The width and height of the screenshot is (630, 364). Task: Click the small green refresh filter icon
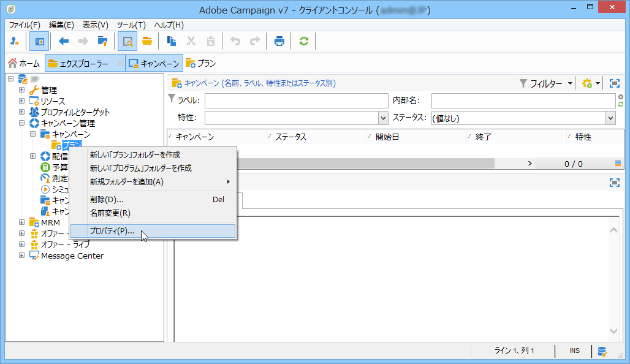pos(621,104)
